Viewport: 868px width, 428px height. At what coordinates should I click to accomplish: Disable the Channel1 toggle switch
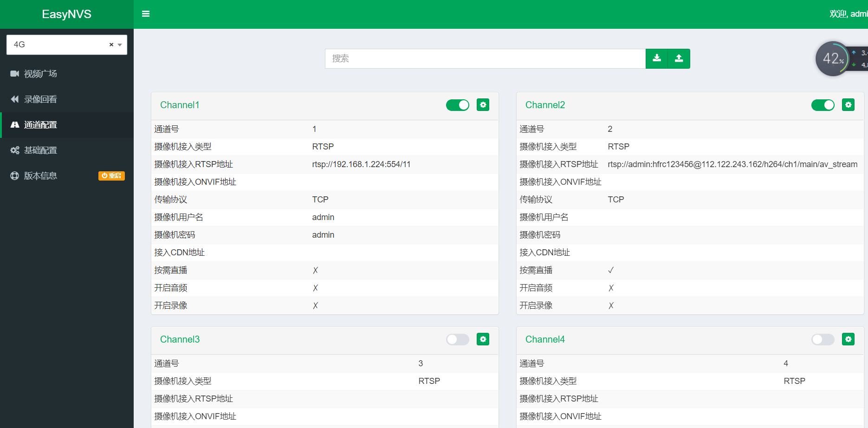coord(458,105)
